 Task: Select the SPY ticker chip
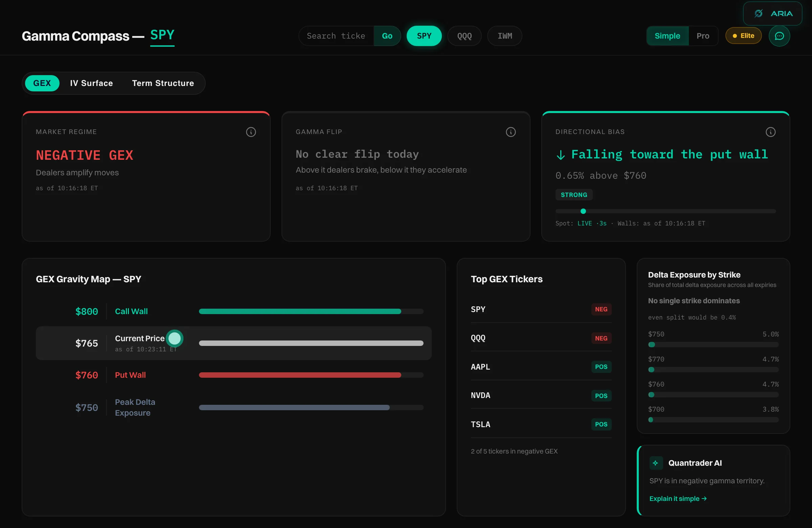[424, 36]
